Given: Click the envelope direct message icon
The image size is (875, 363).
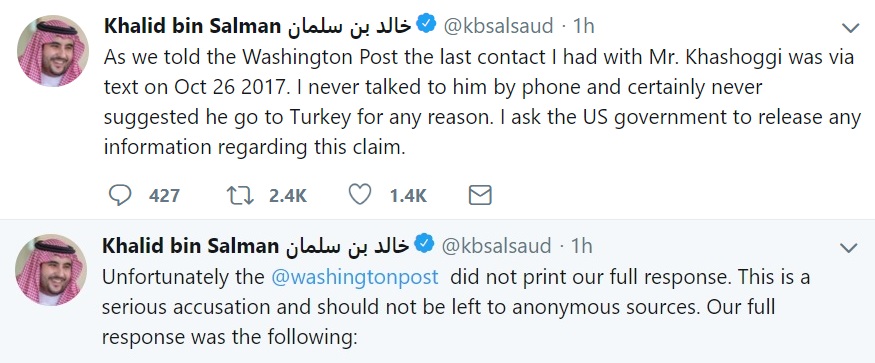Looking at the screenshot, I should pyautogui.click(x=479, y=195).
